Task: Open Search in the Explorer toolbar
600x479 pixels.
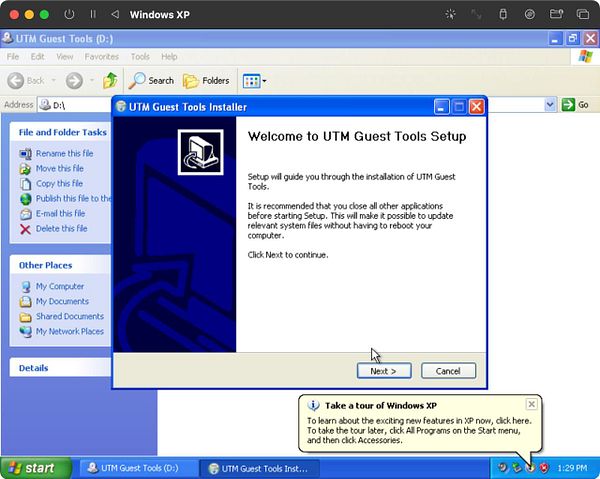Action: (x=151, y=80)
